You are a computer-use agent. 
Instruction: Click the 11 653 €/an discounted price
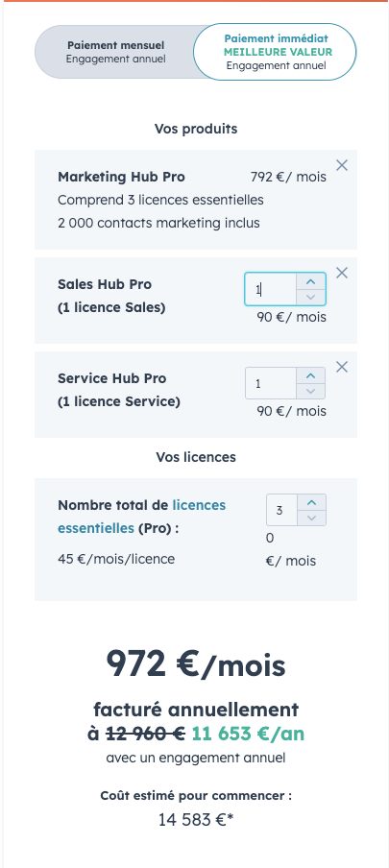(248, 734)
